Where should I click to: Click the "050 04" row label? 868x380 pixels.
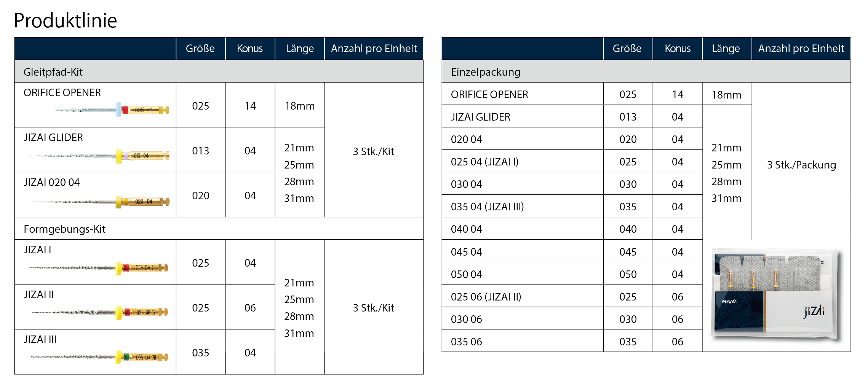(466, 274)
